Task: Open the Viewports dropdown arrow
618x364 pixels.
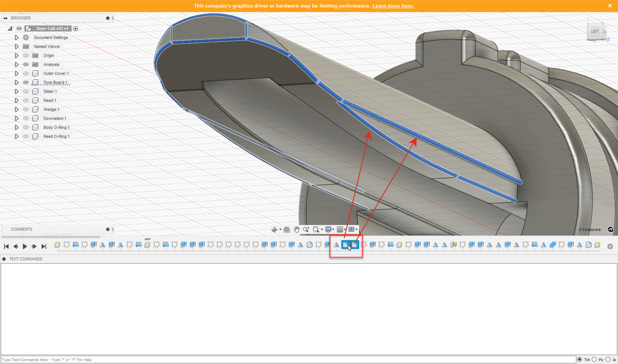Action: 356,229
